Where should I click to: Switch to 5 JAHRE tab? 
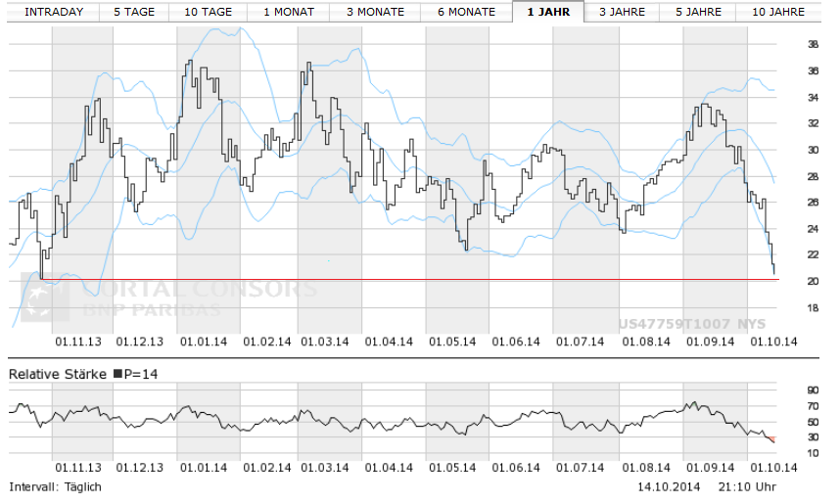coord(698,12)
